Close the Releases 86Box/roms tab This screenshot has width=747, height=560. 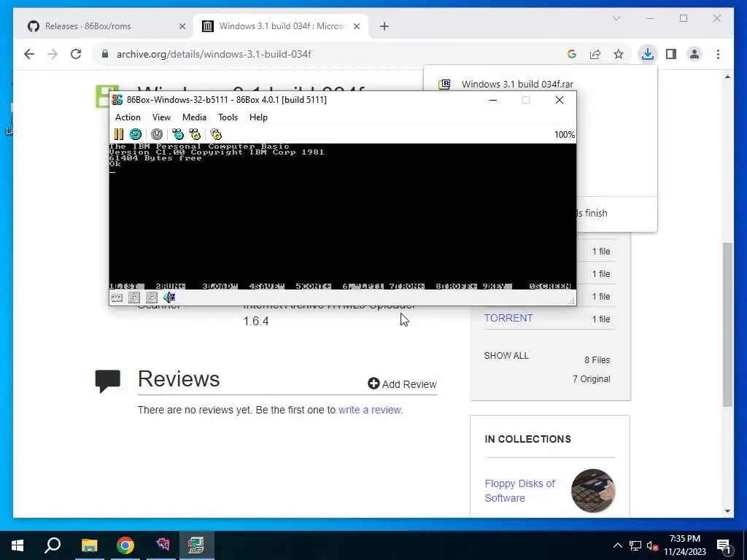182,26
